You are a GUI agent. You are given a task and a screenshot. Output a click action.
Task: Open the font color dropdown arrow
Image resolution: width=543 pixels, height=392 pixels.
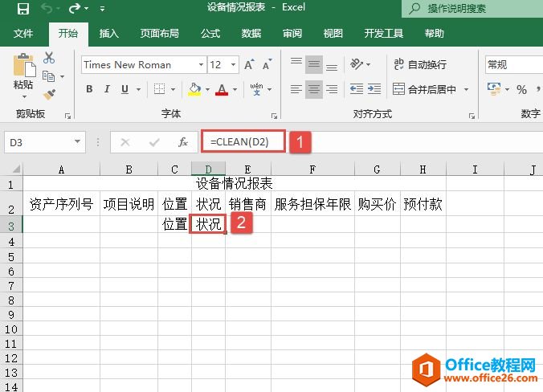[x=235, y=89]
